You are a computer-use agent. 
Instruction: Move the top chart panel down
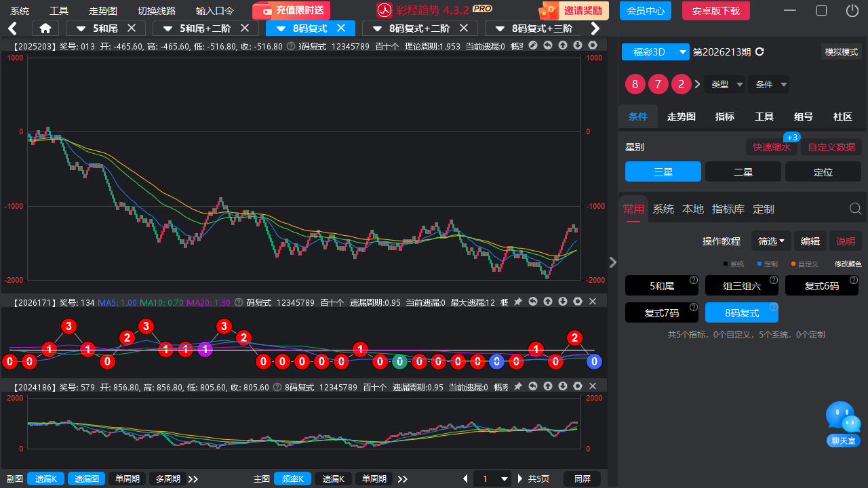click(578, 45)
